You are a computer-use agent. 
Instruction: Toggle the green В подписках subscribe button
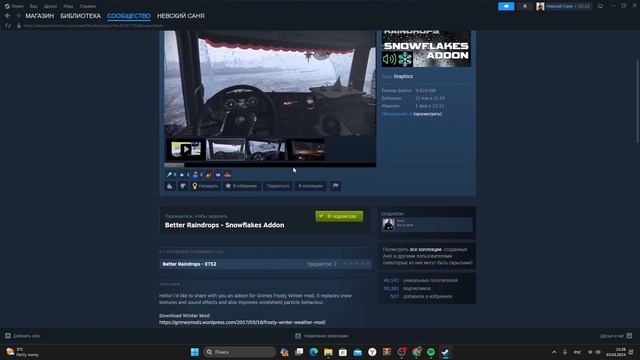(x=339, y=216)
